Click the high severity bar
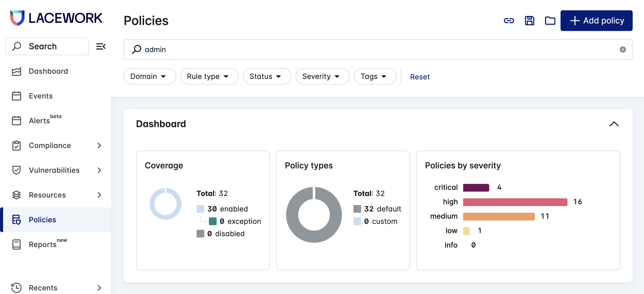644x294 pixels. (514, 202)
